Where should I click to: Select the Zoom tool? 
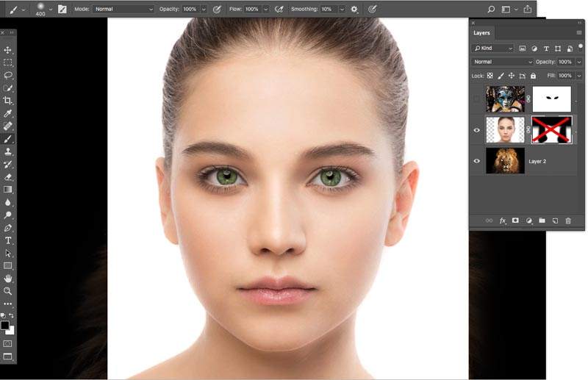pyautogui.click(x=7, y=291)
